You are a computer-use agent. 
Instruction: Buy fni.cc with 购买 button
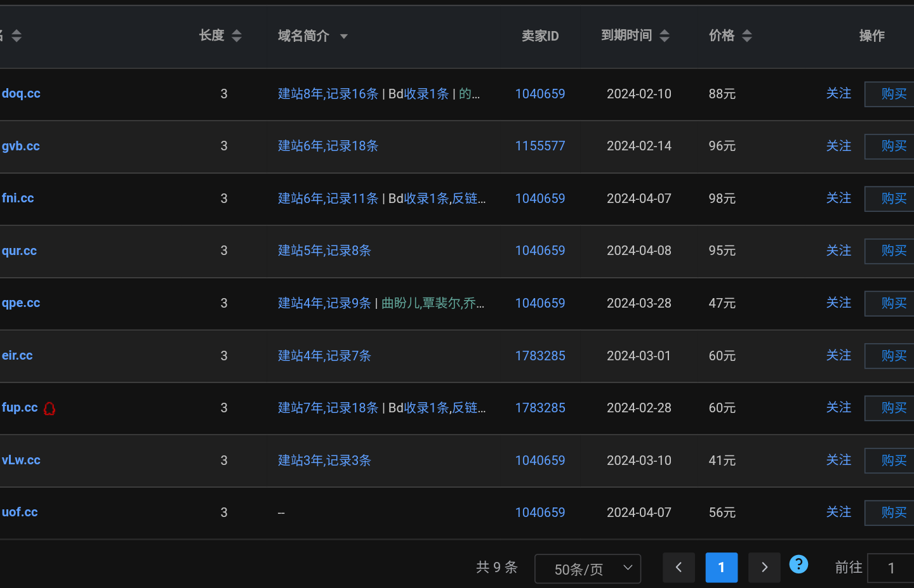coord(890,199)
